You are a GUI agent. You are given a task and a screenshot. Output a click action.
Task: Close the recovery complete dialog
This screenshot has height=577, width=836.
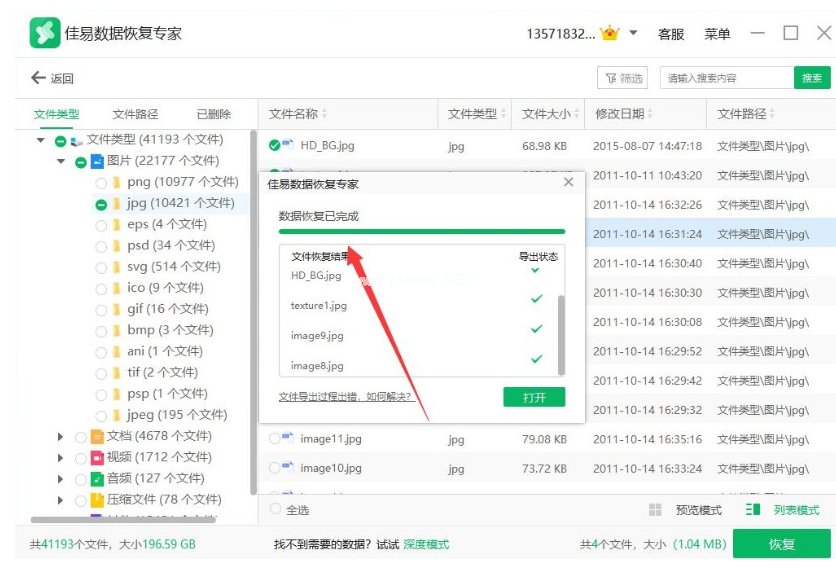pos(569,183)
